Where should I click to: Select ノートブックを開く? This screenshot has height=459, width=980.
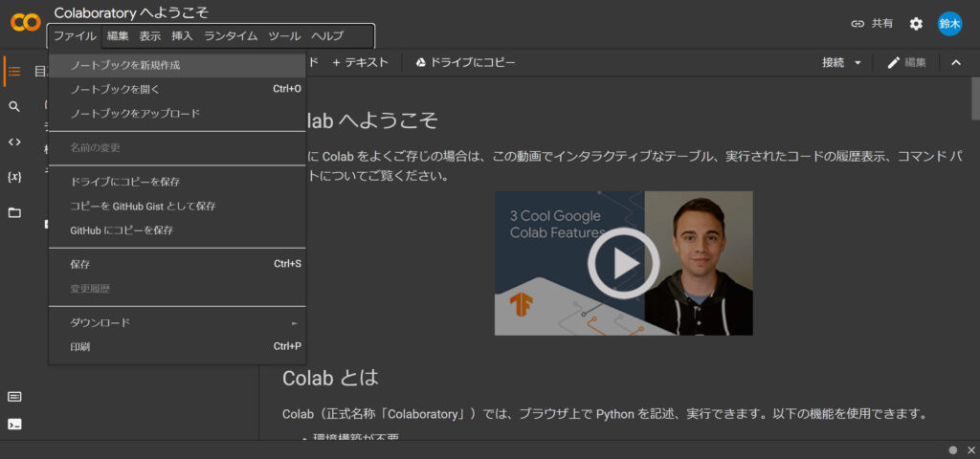click(177, 89)
